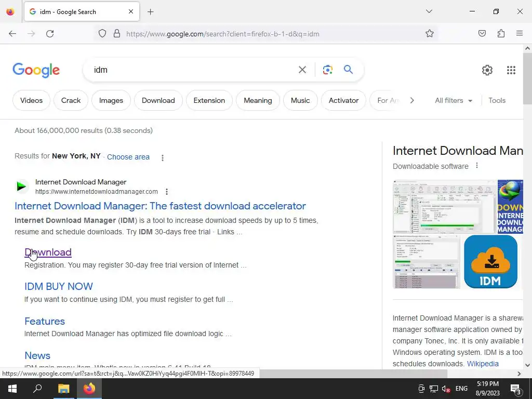532x399 pixels.
Task: Open location options three-dot menu
Action: (x=163, y=158)
